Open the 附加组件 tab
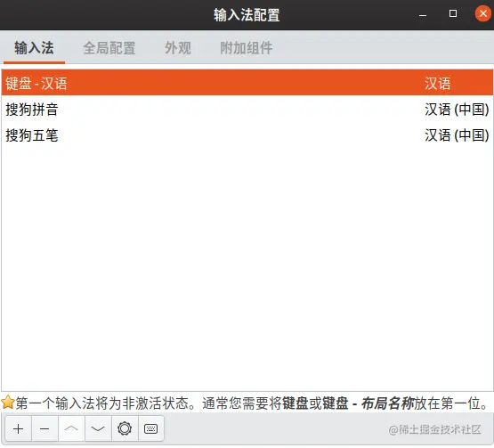Image resolution: width=494 pixels, height=448 pixels. click(246, 48)
